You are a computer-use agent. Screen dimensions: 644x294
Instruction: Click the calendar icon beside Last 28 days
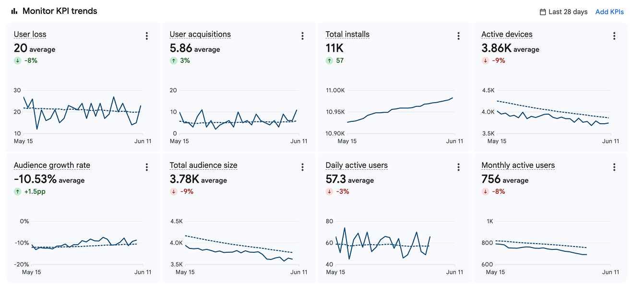pyautogui.click(x=543, y=12)
